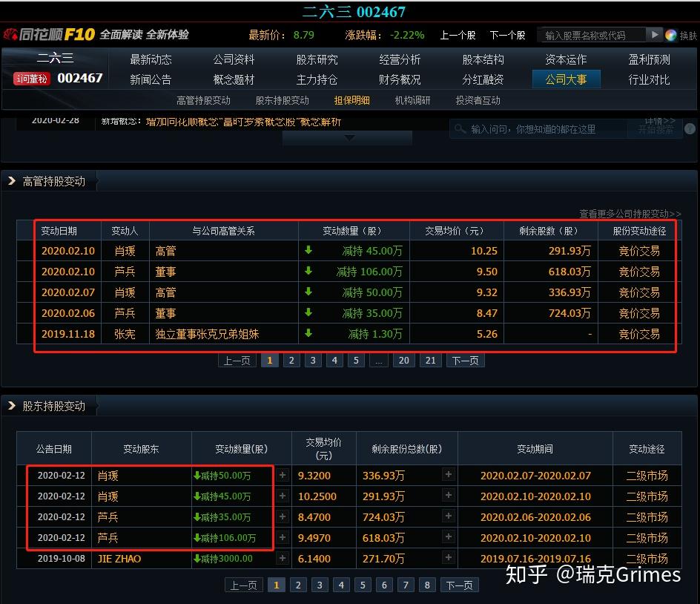
Task: Click the 同花顺F10 logo icon
Action: [12, 34]
